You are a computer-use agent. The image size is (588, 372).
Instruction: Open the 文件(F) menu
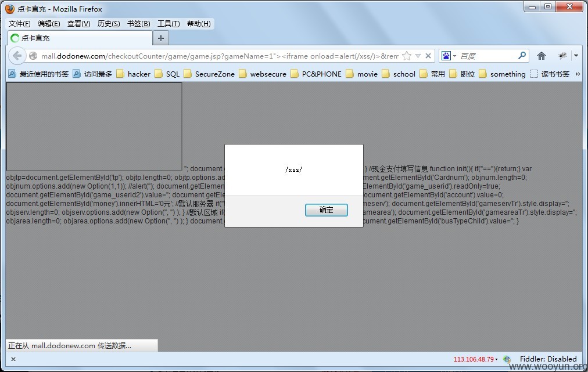click(x=20, y=24)
